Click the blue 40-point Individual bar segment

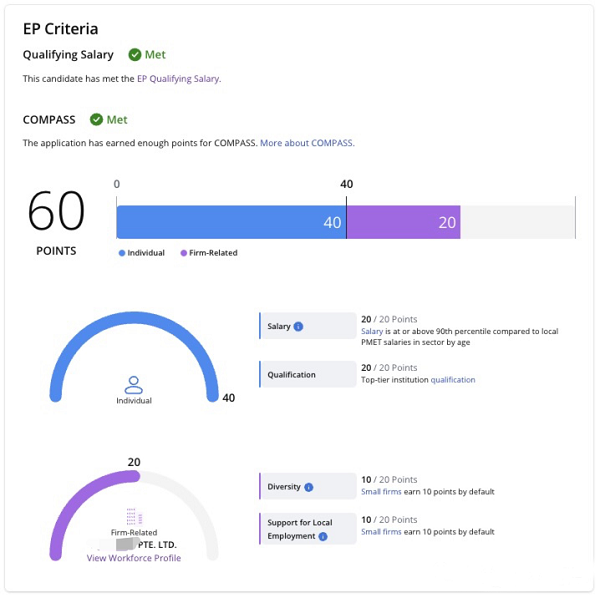230,222
